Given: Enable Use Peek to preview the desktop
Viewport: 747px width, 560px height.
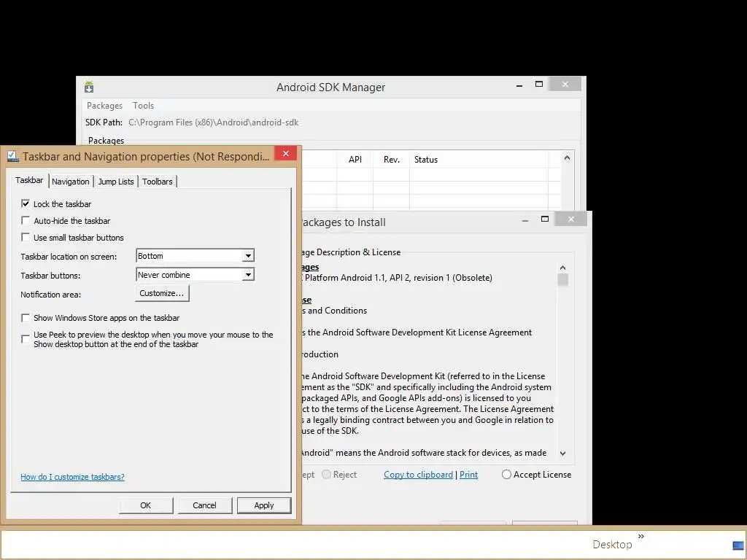Looking at the screenshot, I should pos(26,339).
